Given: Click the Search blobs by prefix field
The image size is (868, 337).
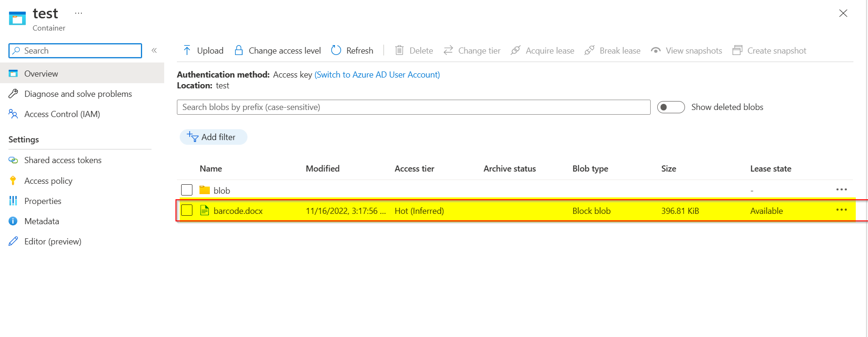Looking at the screenshot, I should click(414, 107).
